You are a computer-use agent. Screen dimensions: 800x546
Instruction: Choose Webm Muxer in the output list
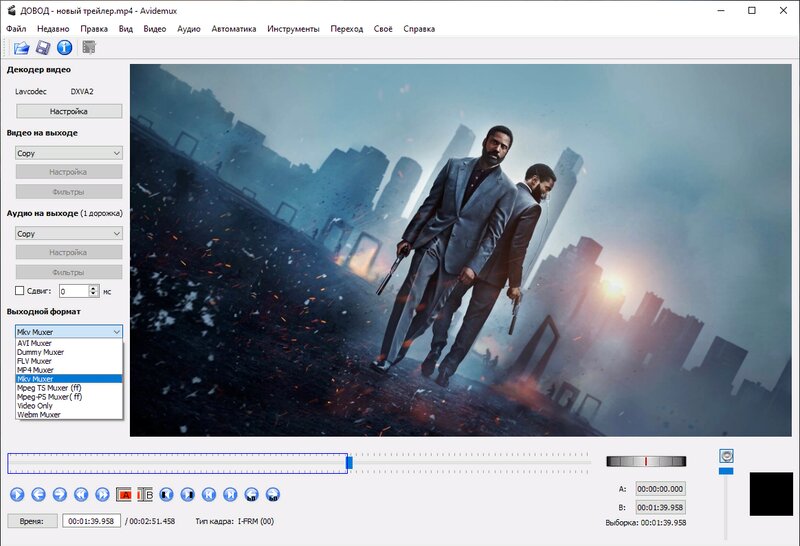click(39, 414)
